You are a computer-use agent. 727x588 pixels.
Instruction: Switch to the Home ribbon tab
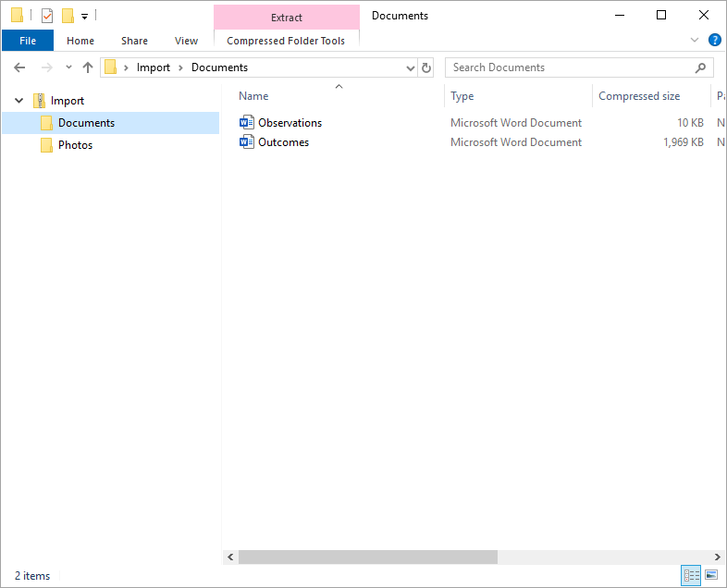(x=80, y=41)
